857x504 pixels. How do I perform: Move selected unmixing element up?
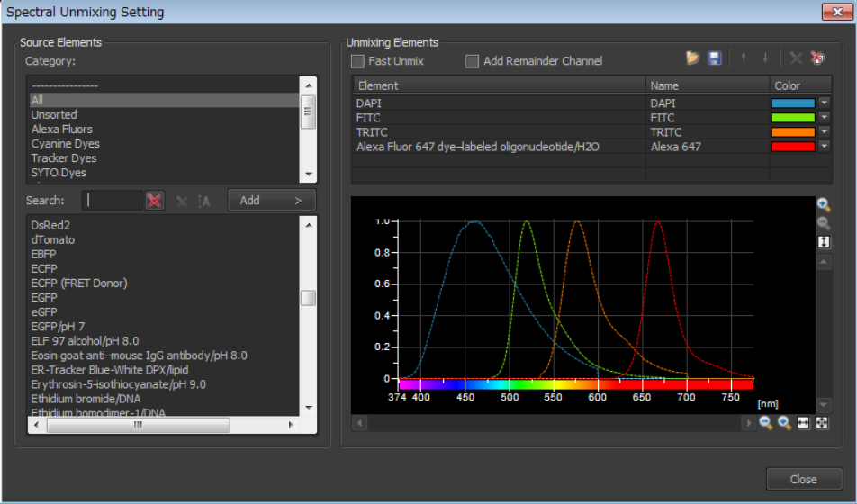coord(744,58)
